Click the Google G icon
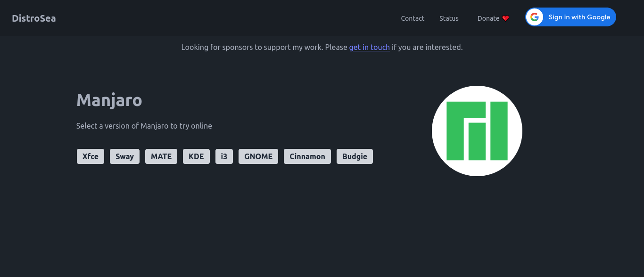This screenshot has width=644, height=277. [534, 17]
